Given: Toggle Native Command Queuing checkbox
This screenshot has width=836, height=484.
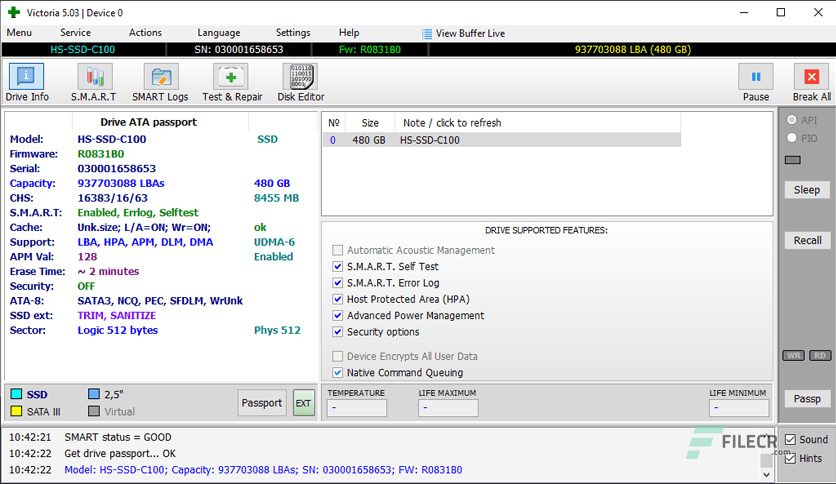Looking at the screenshot, I should [337, 373].
